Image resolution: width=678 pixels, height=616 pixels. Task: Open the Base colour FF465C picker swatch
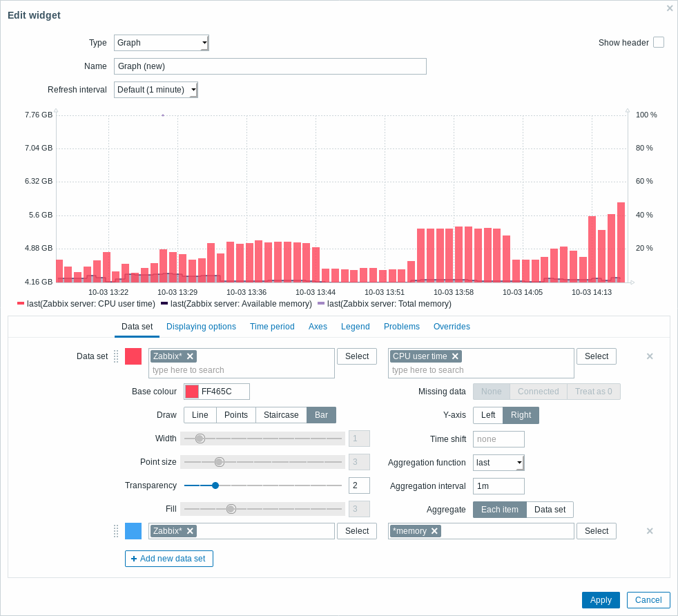tap(191, 392)
